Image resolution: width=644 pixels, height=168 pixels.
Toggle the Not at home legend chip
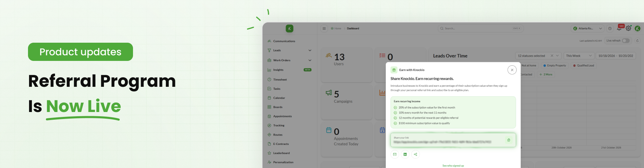(x=528, y=65)
